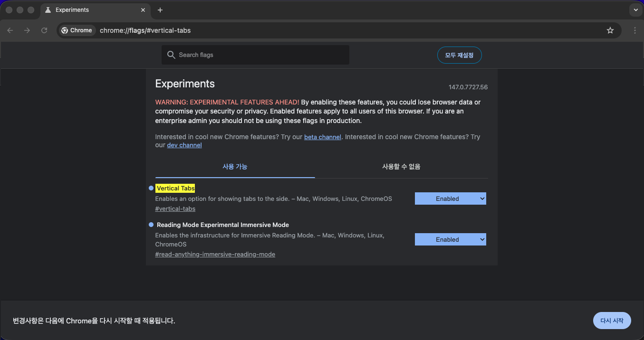Click the Vertical Tabs description text

point(274,199)
